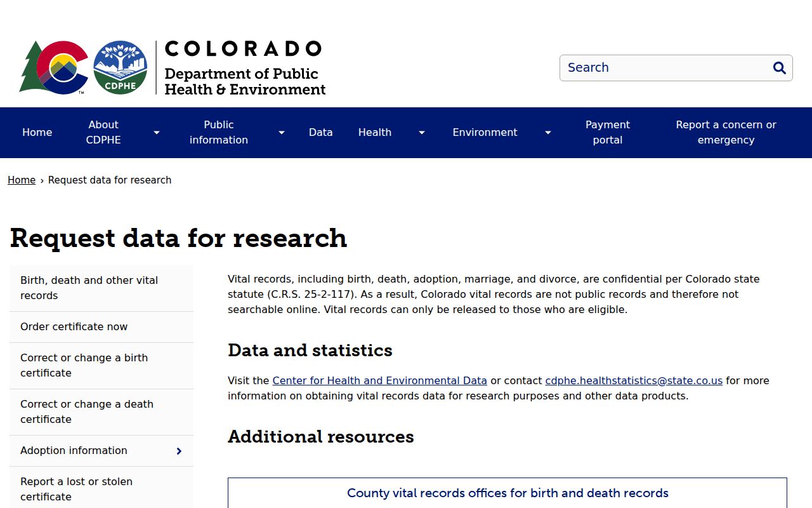
Task: Expand the Health dropdown arrow
Action: (421, 133)
